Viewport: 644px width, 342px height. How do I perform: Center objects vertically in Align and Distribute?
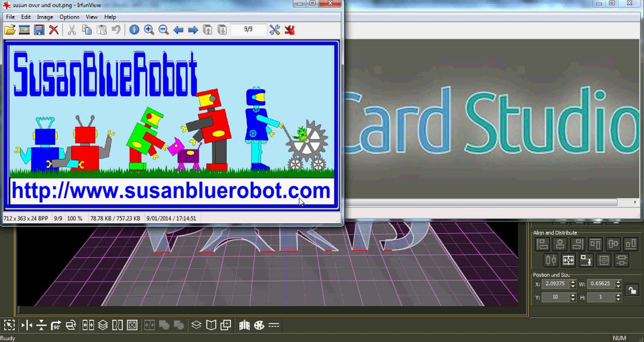(613, 244)
